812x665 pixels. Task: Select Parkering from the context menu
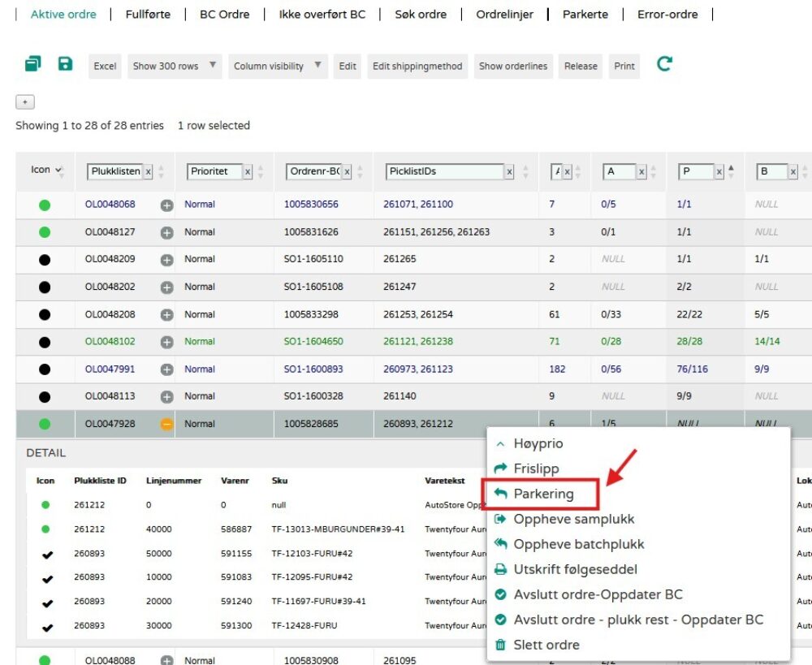click(x=542, y=494)
